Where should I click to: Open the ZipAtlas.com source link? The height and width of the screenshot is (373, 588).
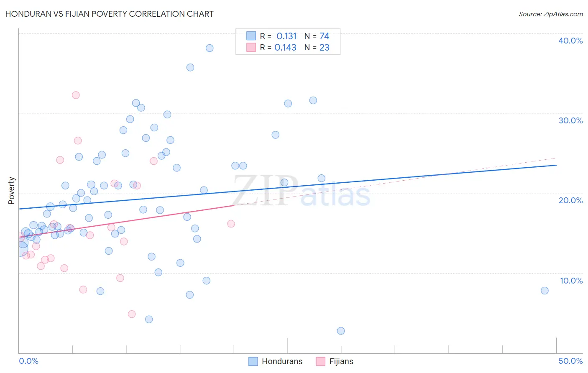pyautogui.click(x=551, y=14)
